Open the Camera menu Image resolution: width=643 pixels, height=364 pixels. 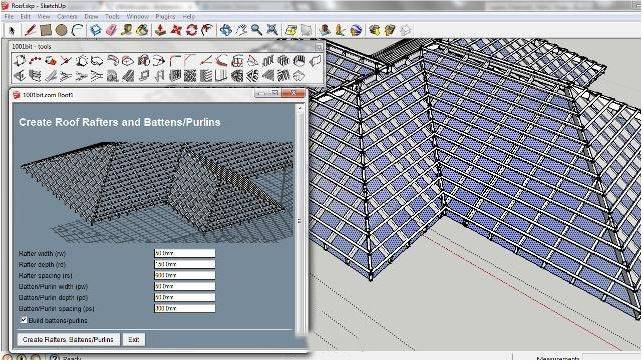(67, 17)
